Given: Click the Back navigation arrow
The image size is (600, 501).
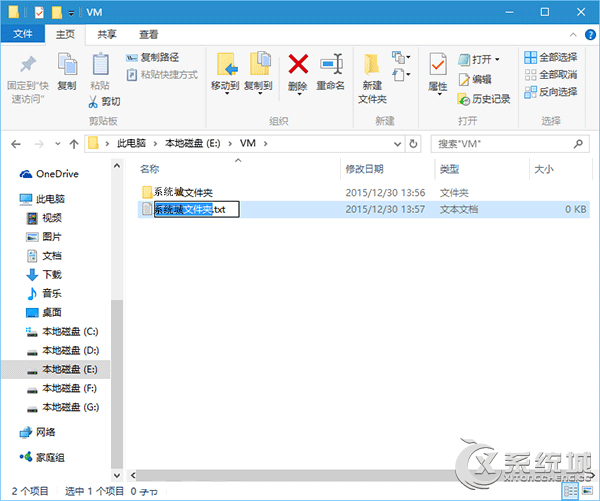Looking at the screenshot, I should (x=16, y=144).
